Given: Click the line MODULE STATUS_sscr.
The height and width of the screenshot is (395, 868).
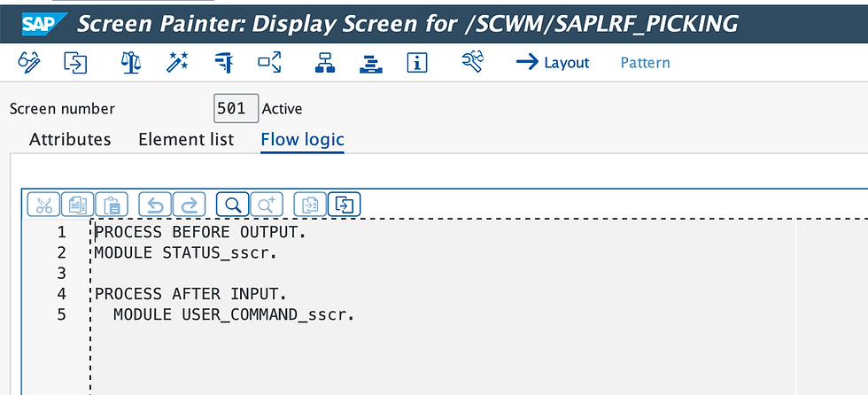Looking at the screenshot, I should tap(186, 252).
